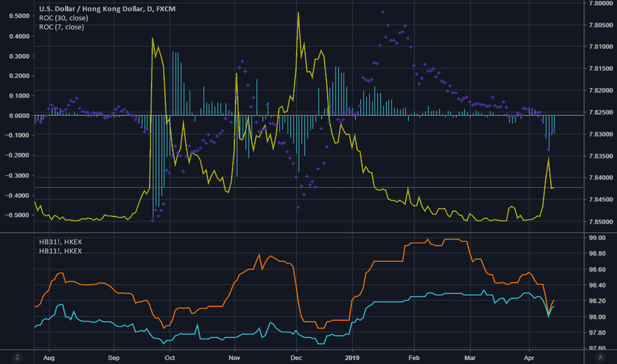Click the −0.3000 ROC scale label

click(17, 175)
